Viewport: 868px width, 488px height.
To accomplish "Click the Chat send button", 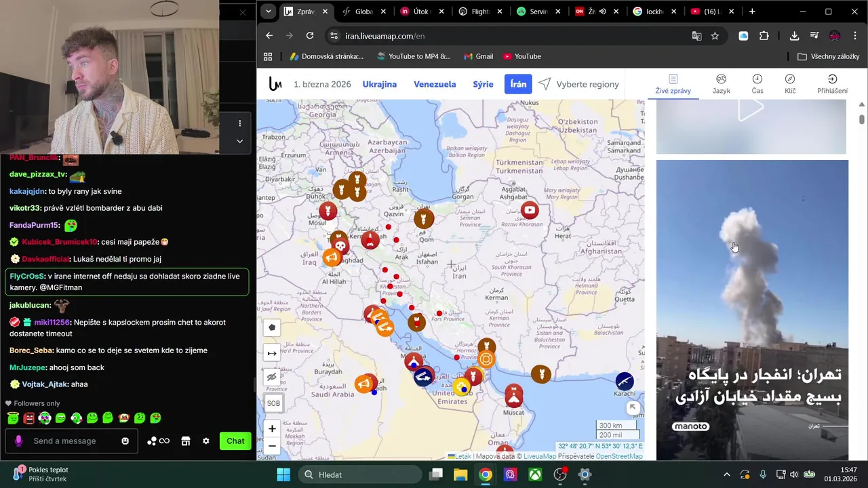I will pyautogui.click(x=235, y=441).
